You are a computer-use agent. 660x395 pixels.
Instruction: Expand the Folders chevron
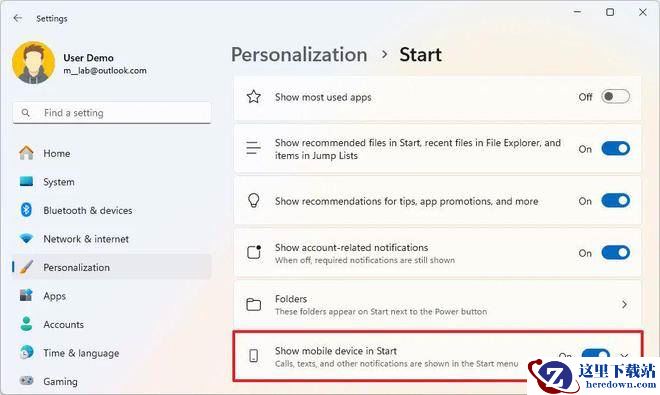point(624,304)
